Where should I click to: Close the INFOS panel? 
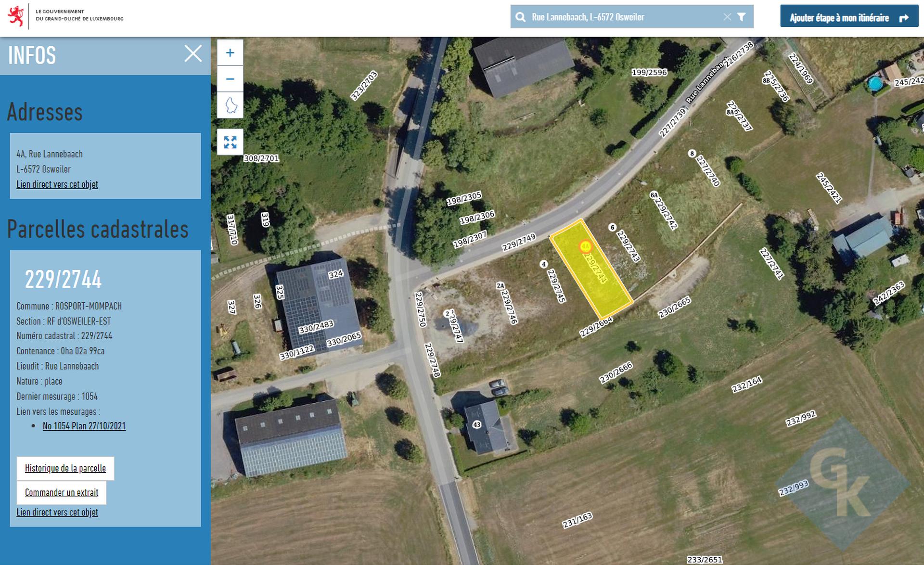[x=193, y=53]
